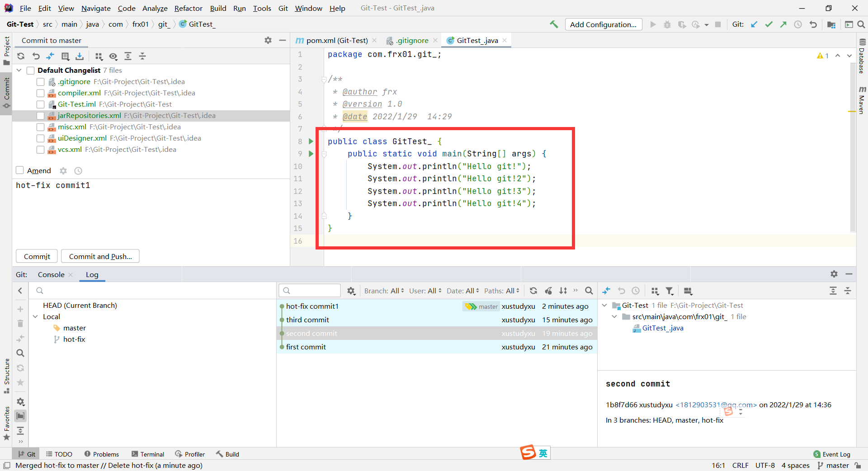The width and height of the screenshot is (868, 471).
Task: Open the User: All filter dropdown
Action: (425, 291)
